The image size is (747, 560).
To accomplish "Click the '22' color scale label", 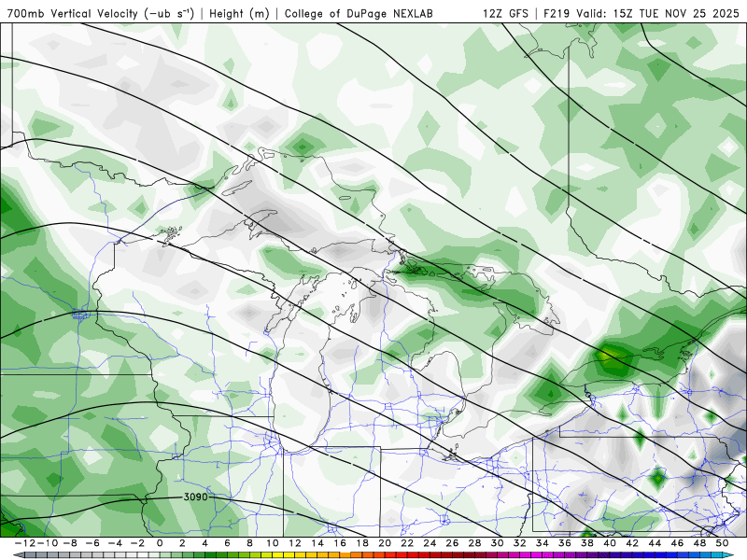I will click(x=407, y=543).
